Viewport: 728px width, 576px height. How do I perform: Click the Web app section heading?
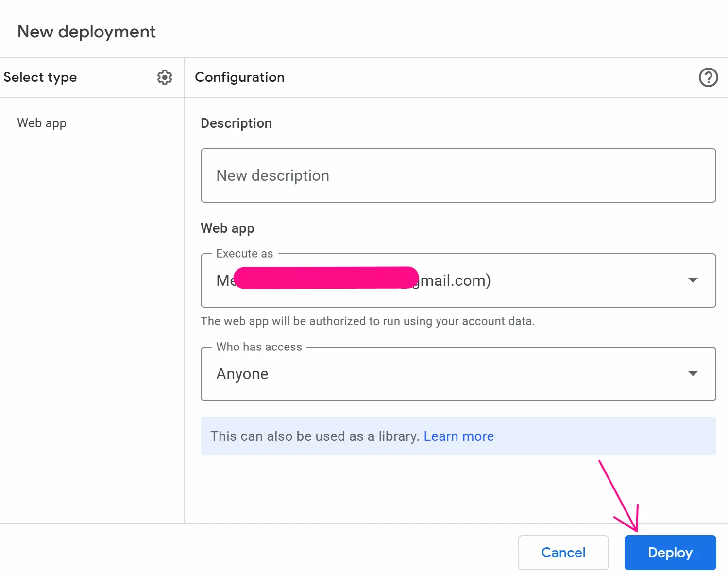pyautogui.click(x=227, y=228)
